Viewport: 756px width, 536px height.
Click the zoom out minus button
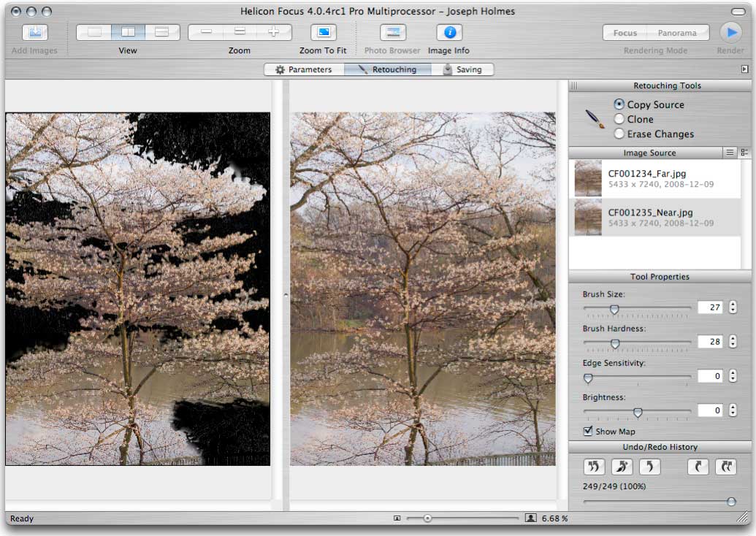click(206, 32)
